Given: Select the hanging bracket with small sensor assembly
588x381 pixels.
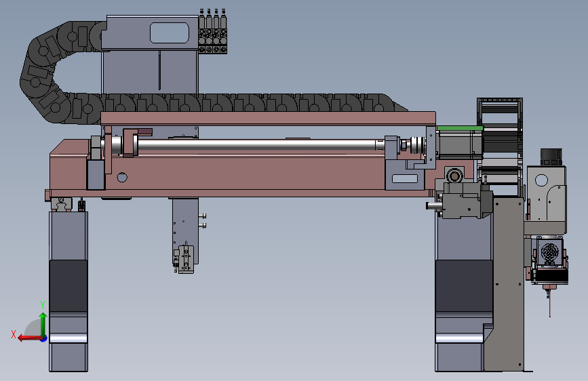Looking at the screenshot, I should tap(185, 235).
